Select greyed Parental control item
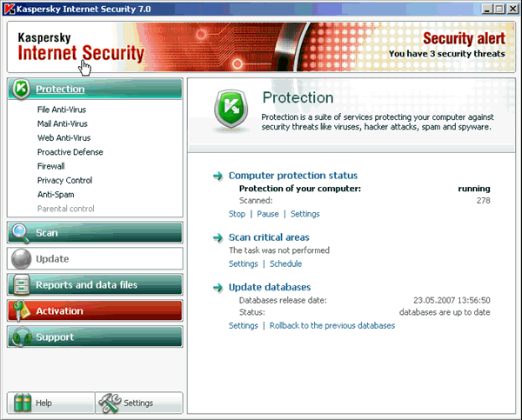Screen dimensions: 522x420 [65, 209]
